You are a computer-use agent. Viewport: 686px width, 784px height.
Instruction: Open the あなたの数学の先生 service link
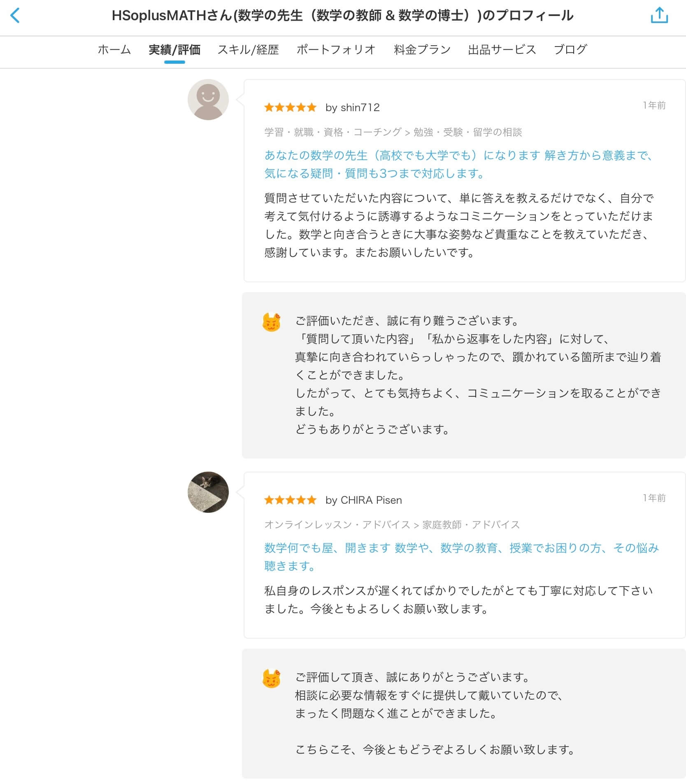(458, 164)
